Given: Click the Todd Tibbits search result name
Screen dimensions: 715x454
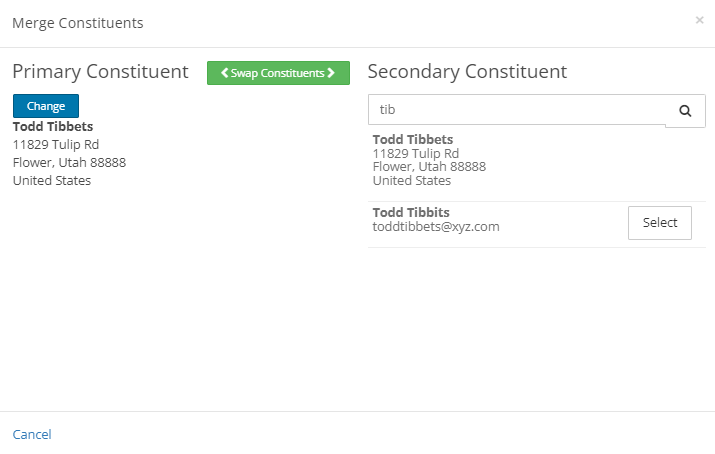Looking at the screenshot, I should coord(411,212).
